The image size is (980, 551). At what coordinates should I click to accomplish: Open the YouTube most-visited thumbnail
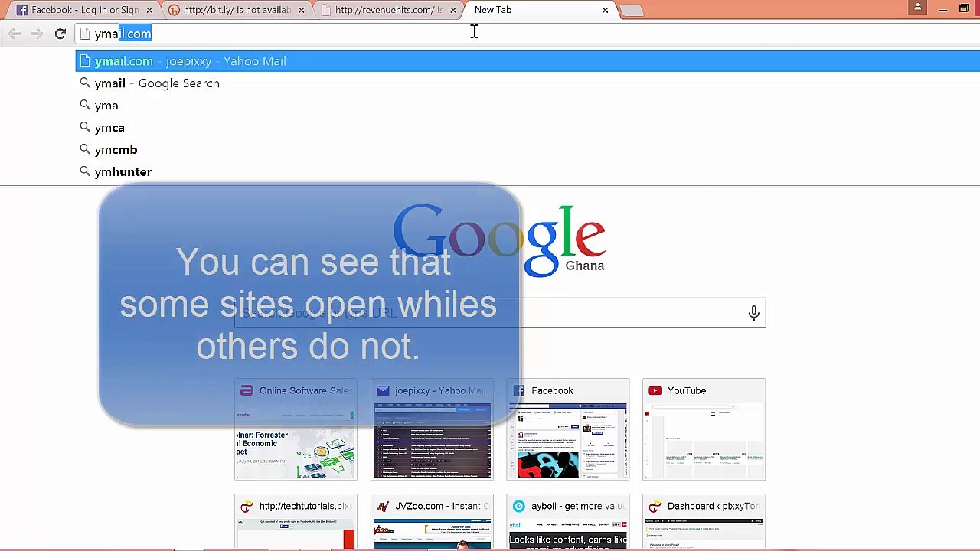(x=704, y=429)
